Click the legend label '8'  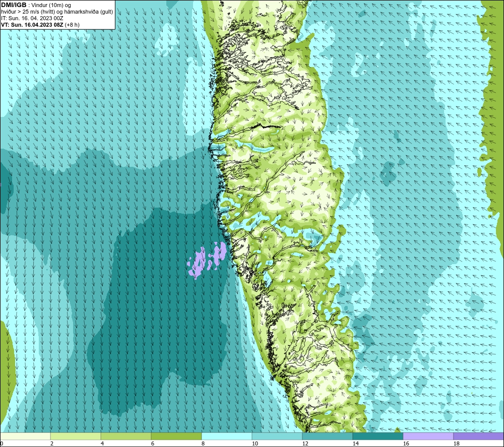coord(203,443)
